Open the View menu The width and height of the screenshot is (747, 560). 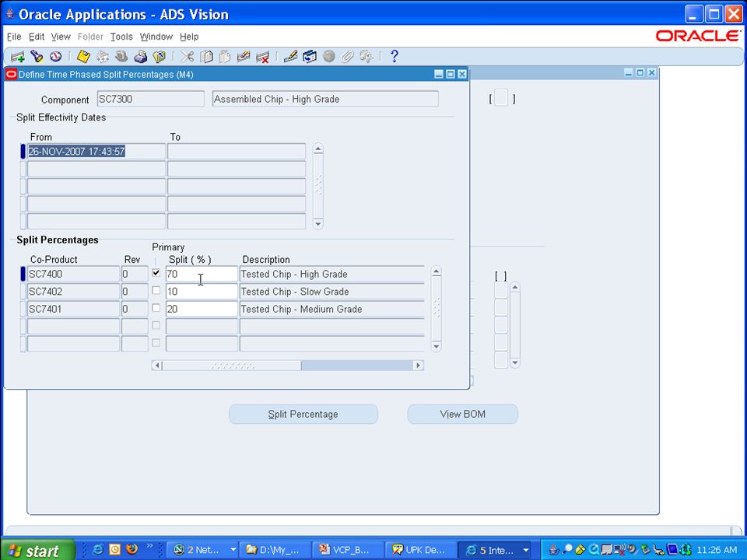[x=61, y=37]
